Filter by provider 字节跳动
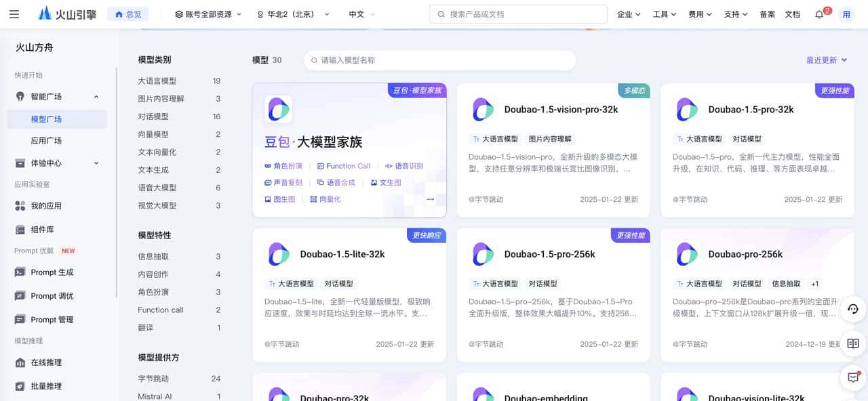The width and height of the screenshot is (868, 401). 157,379
